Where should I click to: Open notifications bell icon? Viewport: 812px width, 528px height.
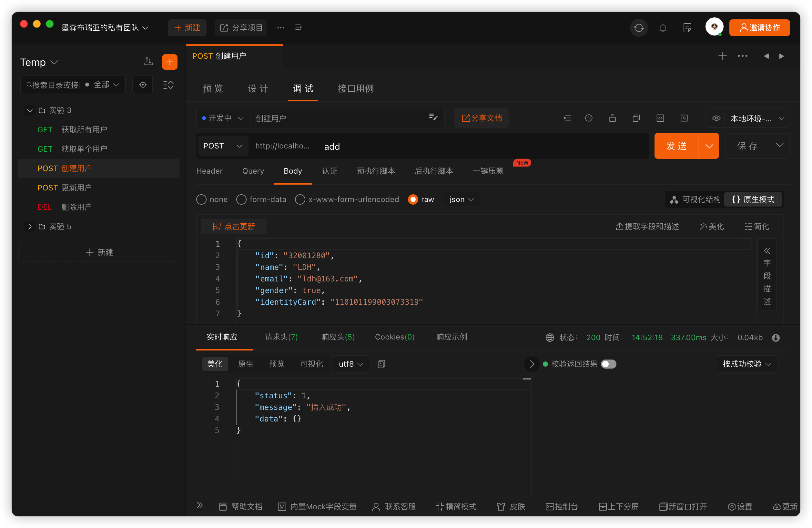663,28
